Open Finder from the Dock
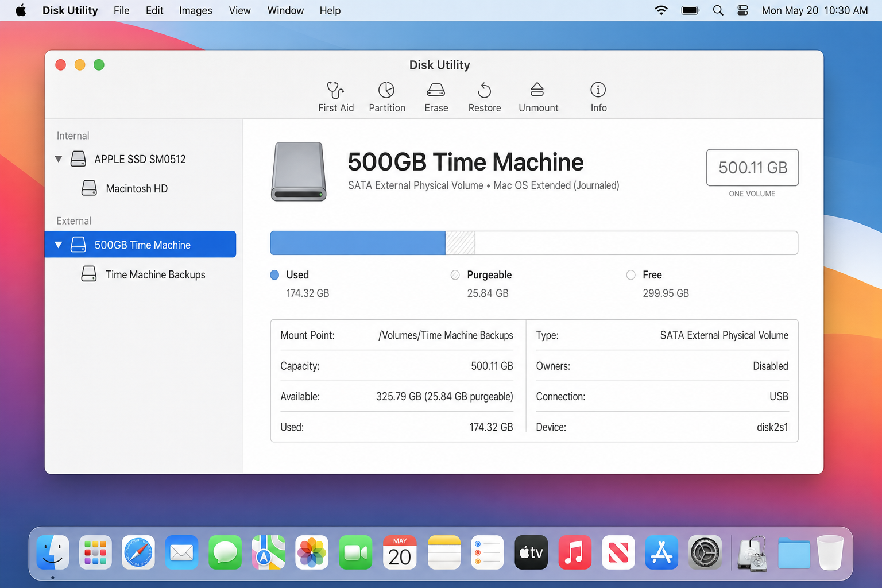The image size is (882, 588). click(53, 552)
